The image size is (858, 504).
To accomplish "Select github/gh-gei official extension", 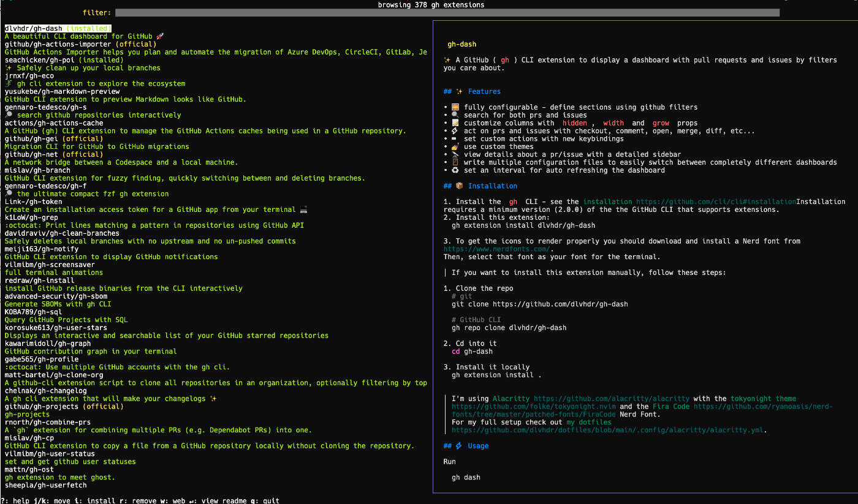I will (x=54, y=139).
